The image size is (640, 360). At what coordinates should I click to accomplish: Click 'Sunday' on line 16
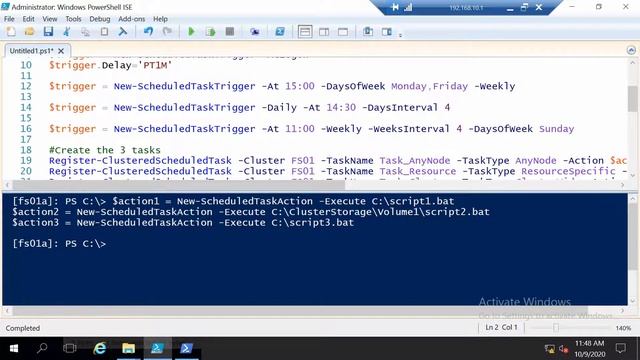pos(556,129)
